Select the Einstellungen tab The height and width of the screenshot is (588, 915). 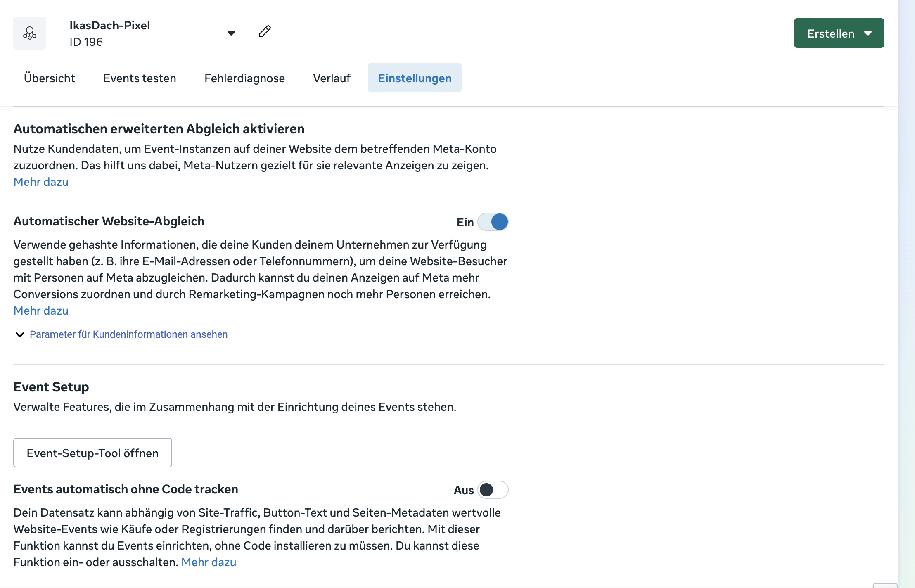tap(415, 78)
